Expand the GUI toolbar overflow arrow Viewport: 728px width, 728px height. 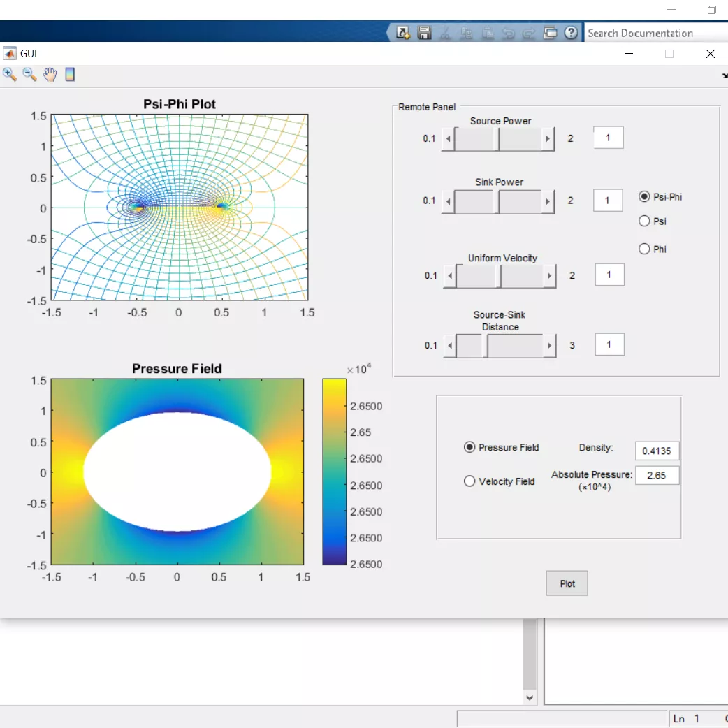pyautogui.click(x=725, y=75)
